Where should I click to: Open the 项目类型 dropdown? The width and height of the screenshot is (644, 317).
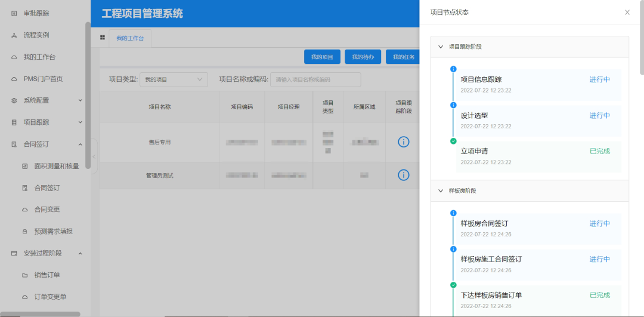click(174, 79)
